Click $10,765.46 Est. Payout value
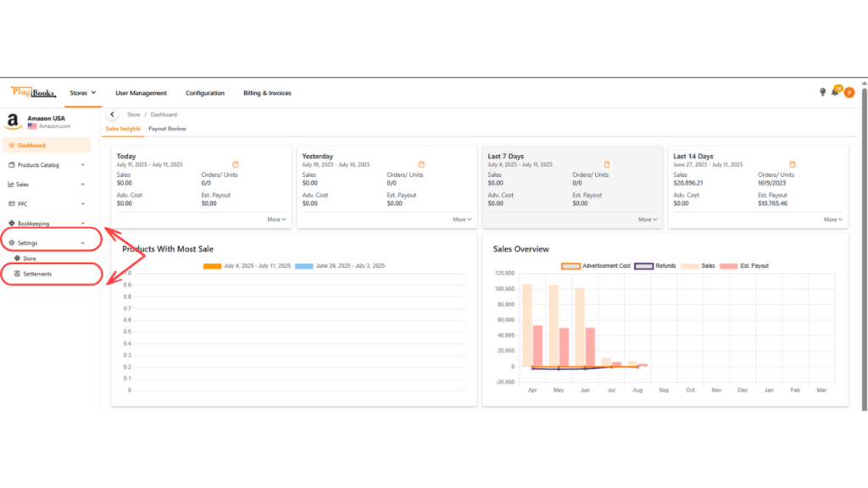This screenshot has width=868, height=488. pos(773,203)
